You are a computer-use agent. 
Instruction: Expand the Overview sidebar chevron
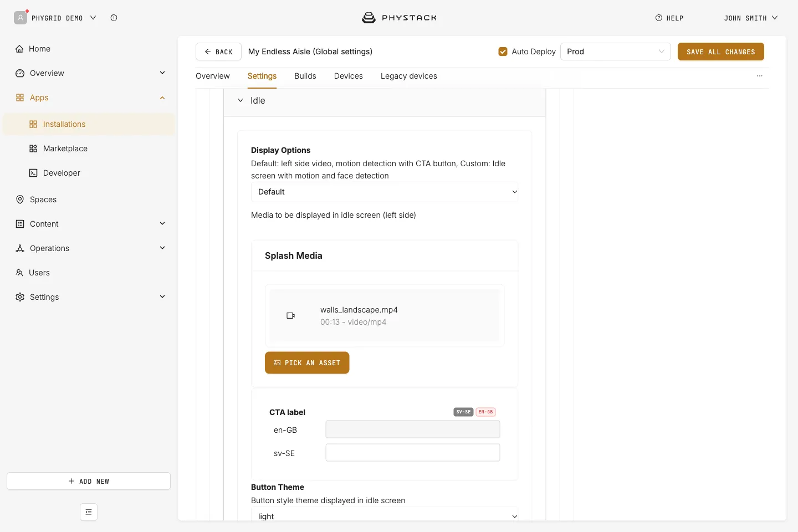[162, 73]
